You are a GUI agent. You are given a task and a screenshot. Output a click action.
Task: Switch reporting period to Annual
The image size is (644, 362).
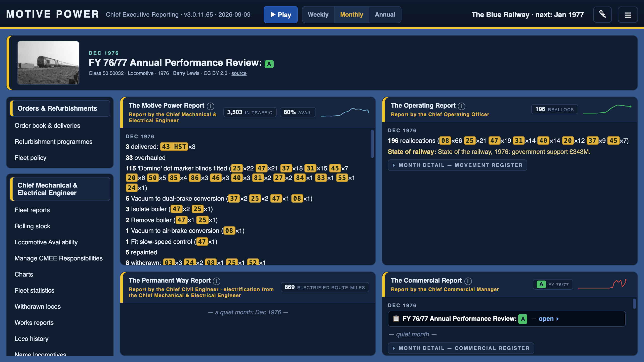tap(385, 15)
